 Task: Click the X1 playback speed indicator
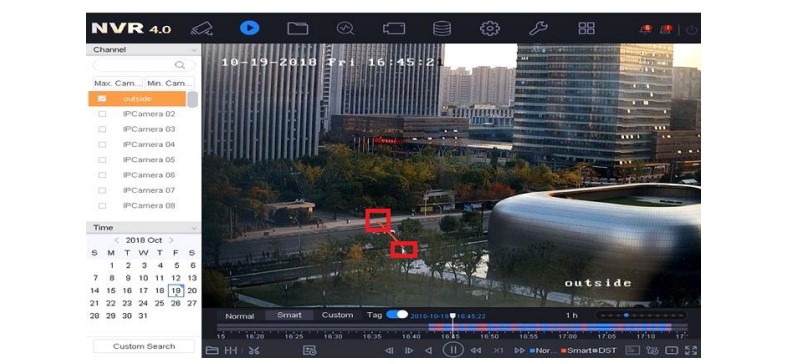point(498,350)
